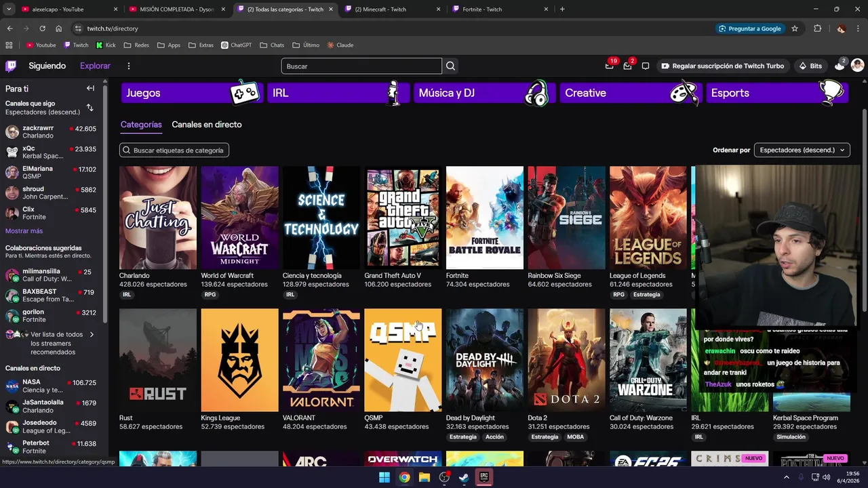The image size is (868, 488).
Task: Click the twitch.tv/directory address bar
Action: pyautogui.click(x=393, y=28)
